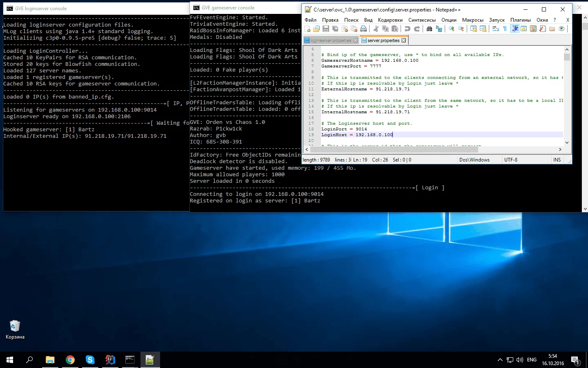Click the Zoom In magnifier icon

(x=452, y=29)
